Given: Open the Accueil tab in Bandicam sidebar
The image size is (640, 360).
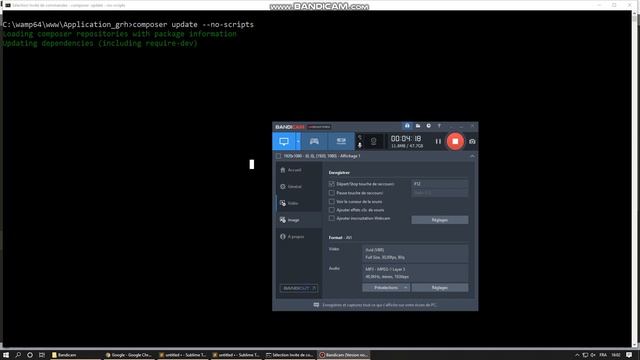Looking at the screenshot, I should tap(298, 170).
